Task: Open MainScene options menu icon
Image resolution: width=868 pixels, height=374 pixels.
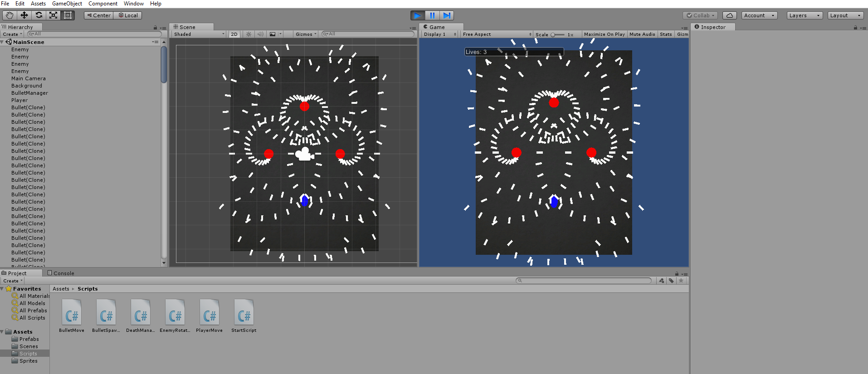Action: pos(156,42)
